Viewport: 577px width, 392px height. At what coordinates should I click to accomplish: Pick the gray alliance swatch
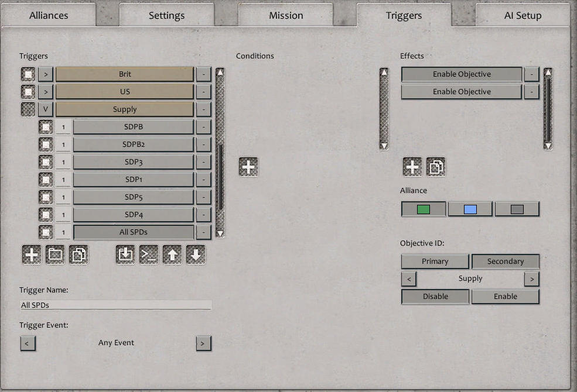517,209
